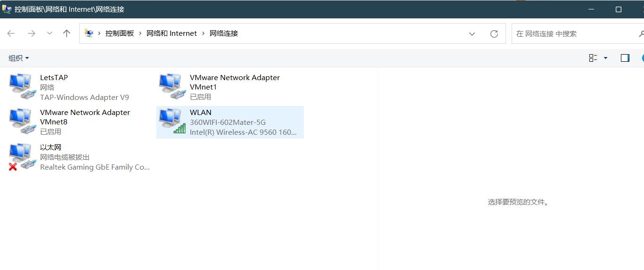
Task: Click 网络电缆被拔出 status text
Action: pyautogui.click(x=65, y=157)
